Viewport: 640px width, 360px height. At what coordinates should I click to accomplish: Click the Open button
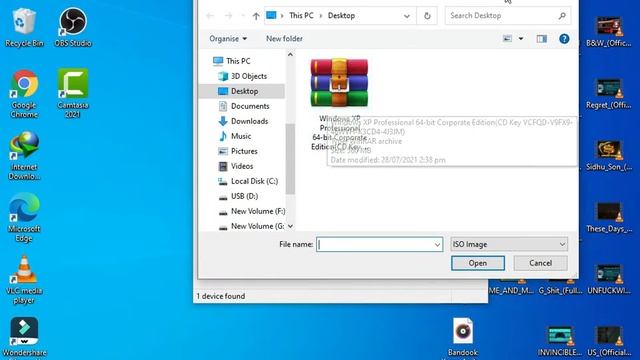click(478, 263)
